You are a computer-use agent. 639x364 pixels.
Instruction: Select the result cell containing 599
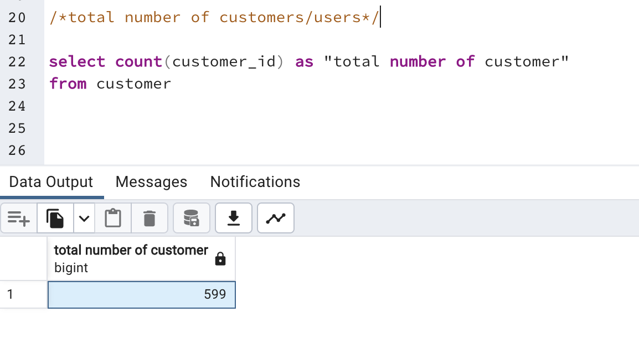pos(142,294)
